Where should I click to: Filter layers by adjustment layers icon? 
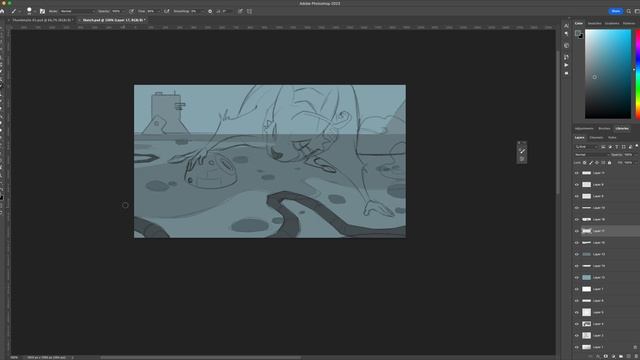(610, 147)
